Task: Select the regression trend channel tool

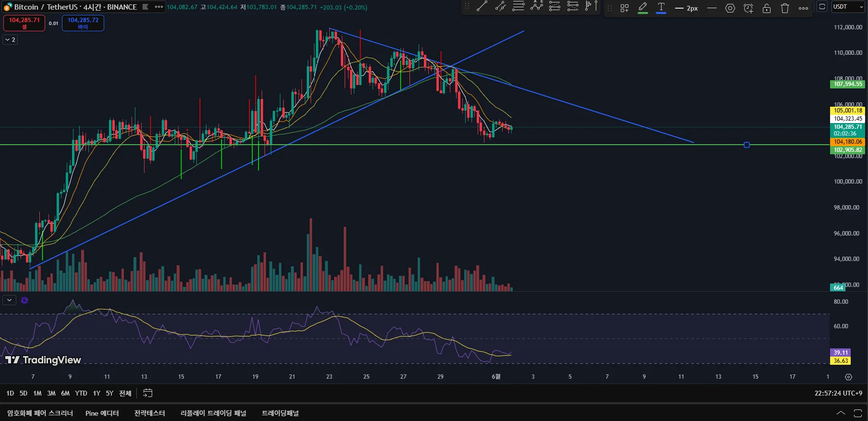Action: 500,7
